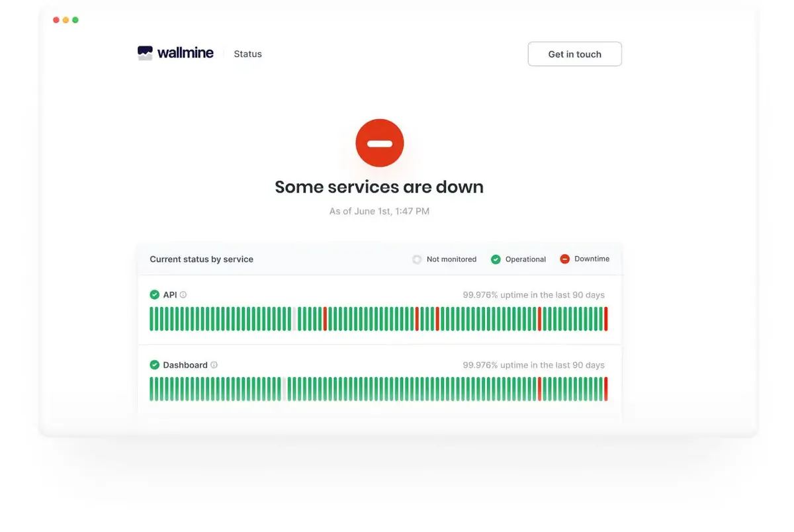Select the API service name

pos(170,294)
